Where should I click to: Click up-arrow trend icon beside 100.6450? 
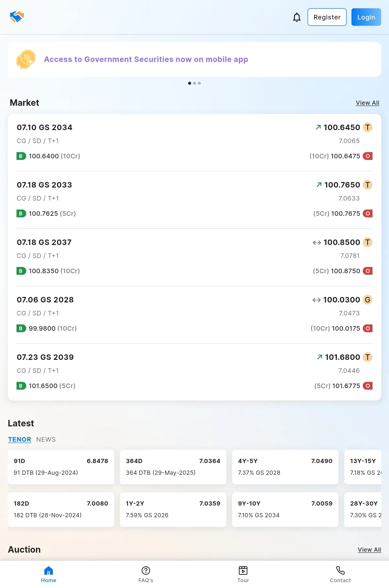pos(318,128)
